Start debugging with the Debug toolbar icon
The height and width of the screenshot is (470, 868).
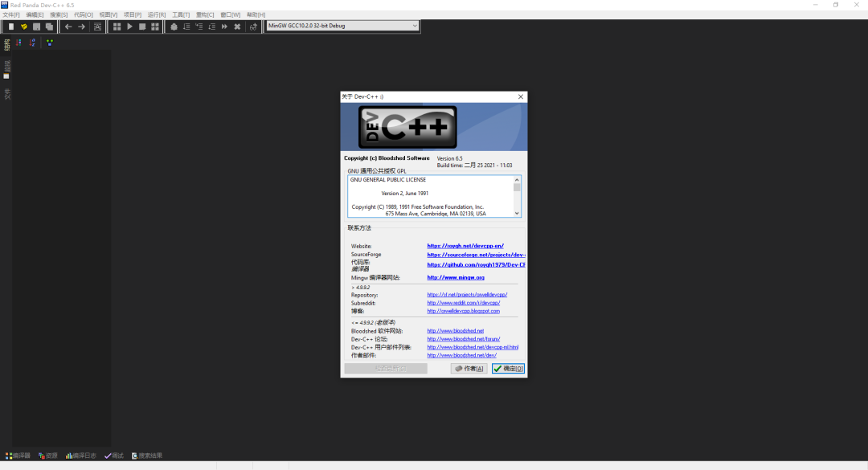(x=174, y=26)
